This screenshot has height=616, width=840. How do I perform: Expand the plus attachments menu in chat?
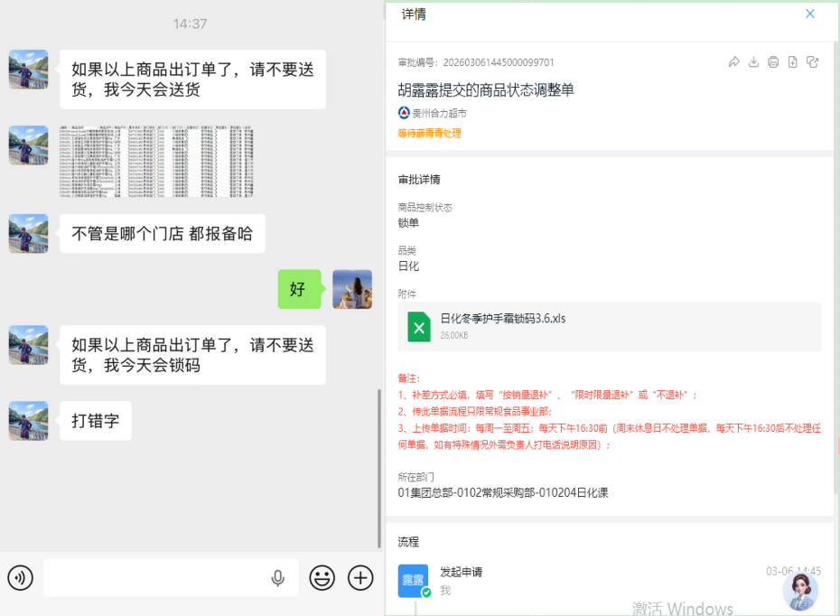(x=360, y=578)
